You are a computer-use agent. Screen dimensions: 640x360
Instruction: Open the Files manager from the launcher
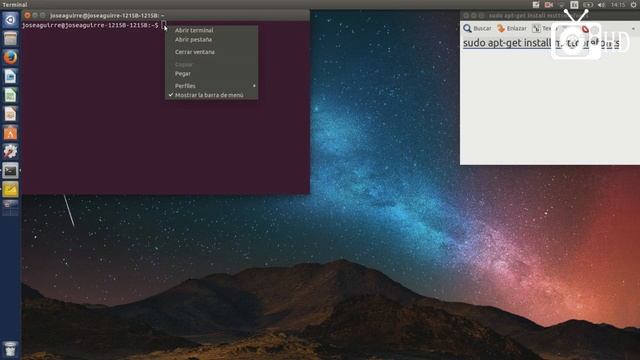[10, 38]
